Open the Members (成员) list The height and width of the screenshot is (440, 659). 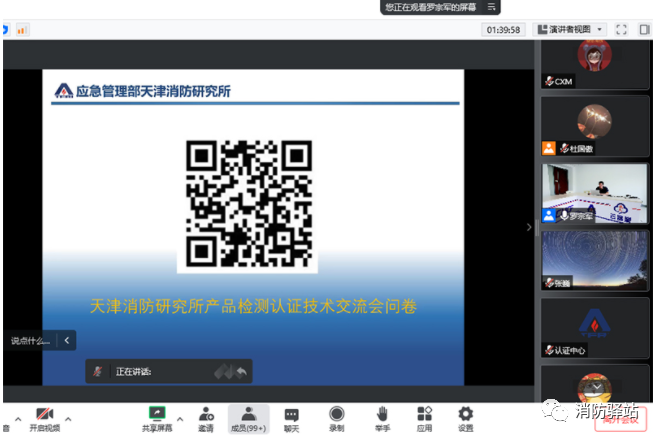tap(247, 417)
